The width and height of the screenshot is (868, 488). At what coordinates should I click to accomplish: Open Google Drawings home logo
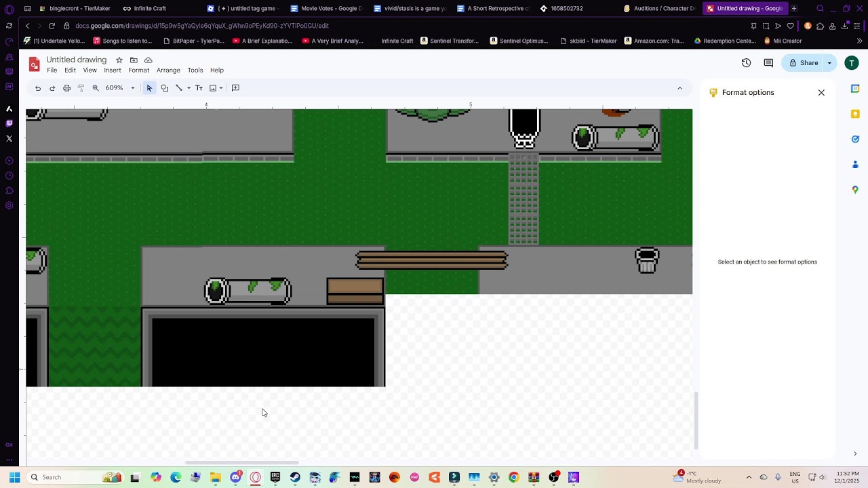pos(34,64)
